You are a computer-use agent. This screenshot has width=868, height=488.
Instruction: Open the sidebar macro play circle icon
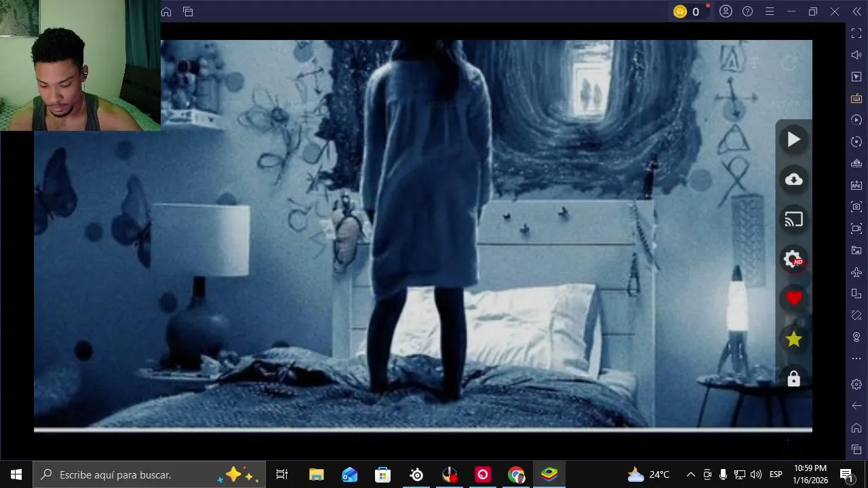[856, 120]
